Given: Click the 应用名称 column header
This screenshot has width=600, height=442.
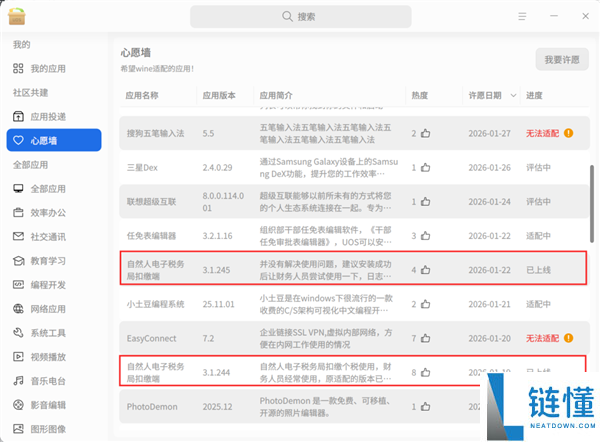Looking at the screenshot, I should pyautogui.click(x=142, y=95).
